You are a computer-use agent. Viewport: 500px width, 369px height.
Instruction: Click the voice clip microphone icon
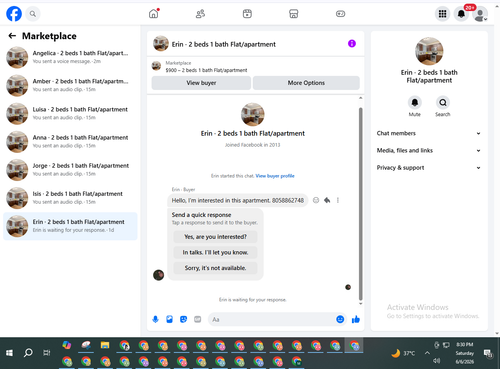coord(155,319)
